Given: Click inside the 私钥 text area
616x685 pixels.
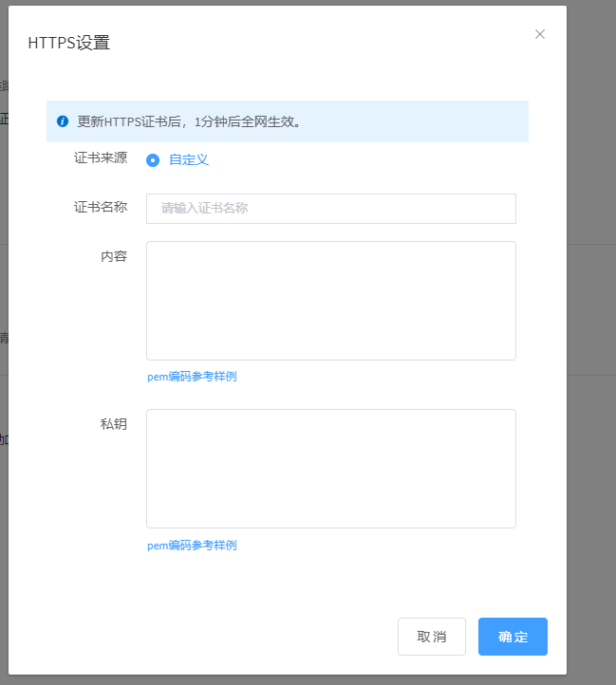Looking at the screenshot, I should click(330, 469).
